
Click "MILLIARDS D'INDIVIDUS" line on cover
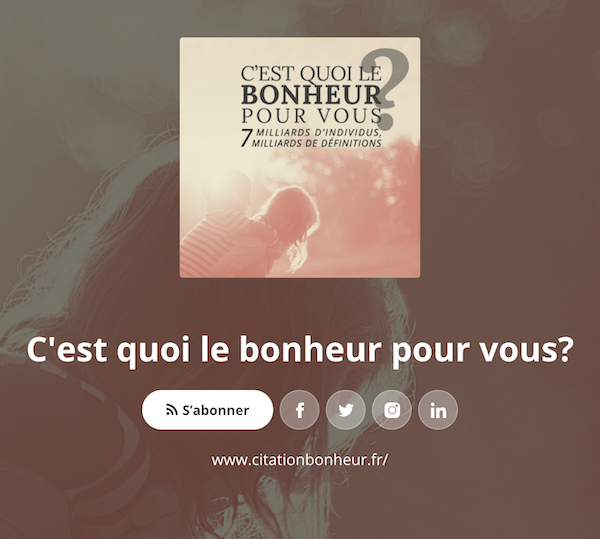tap(318, 133)
